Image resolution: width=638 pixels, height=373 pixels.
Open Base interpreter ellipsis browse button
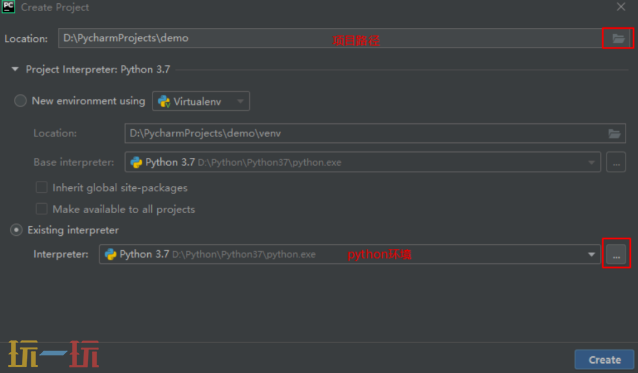pyautogui.click(x=616, y=162)
